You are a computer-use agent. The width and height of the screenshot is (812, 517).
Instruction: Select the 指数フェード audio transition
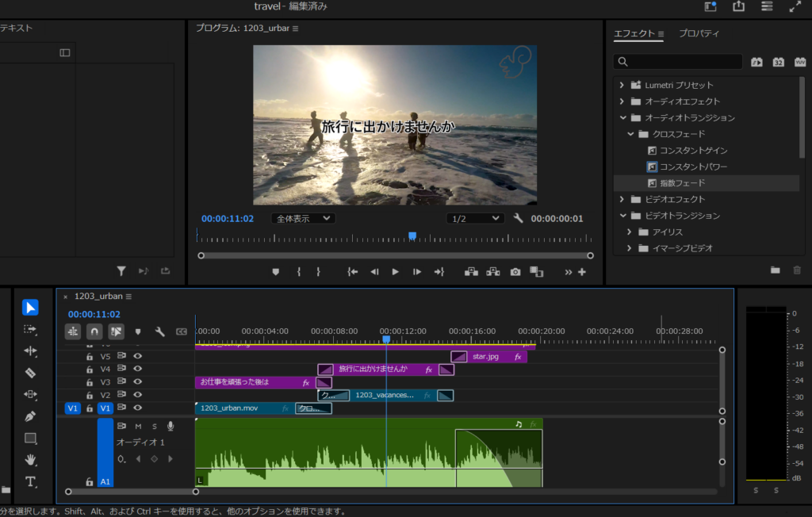(682, 183)
